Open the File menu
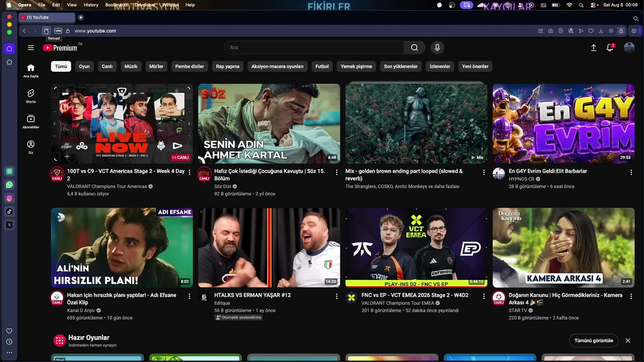Viewport: 644px width, 362px height. (x=42, y=5)
